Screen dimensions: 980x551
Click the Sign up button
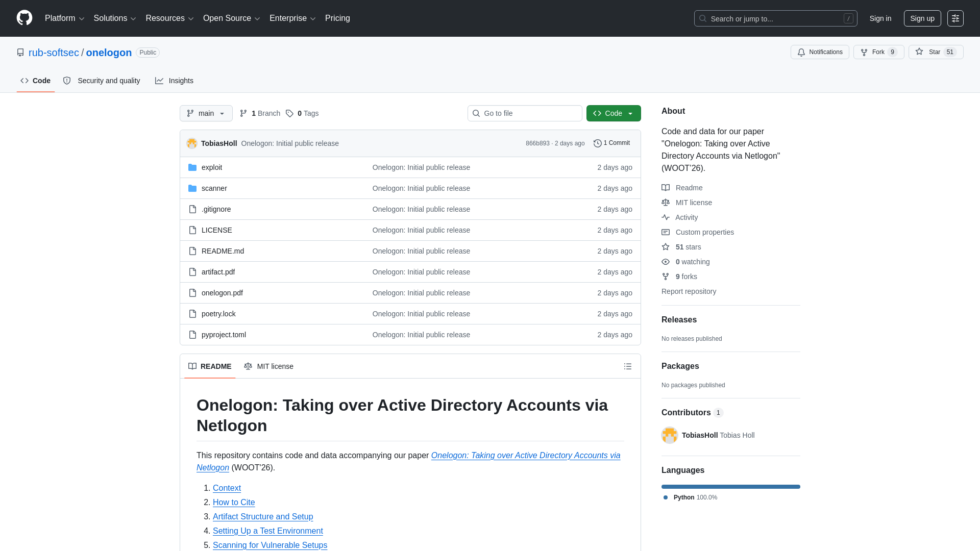[922, 18]
